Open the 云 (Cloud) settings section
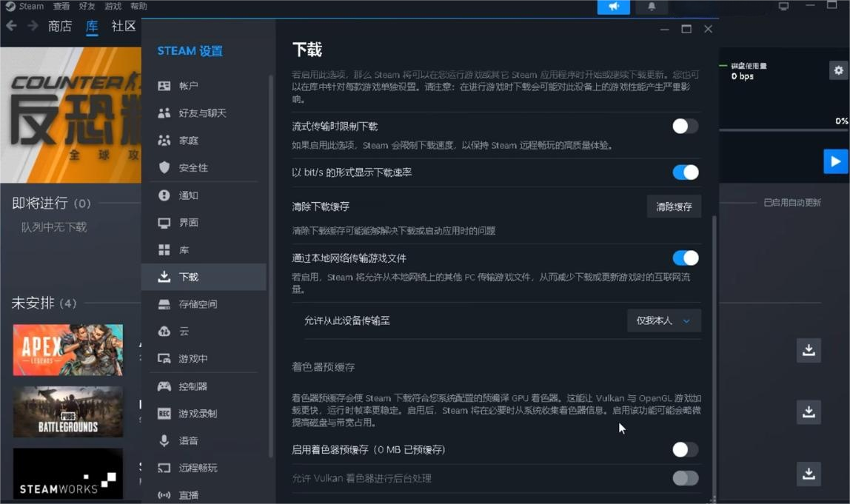The height and width of the screenshot is (504, 850). (x=183, y=331)
